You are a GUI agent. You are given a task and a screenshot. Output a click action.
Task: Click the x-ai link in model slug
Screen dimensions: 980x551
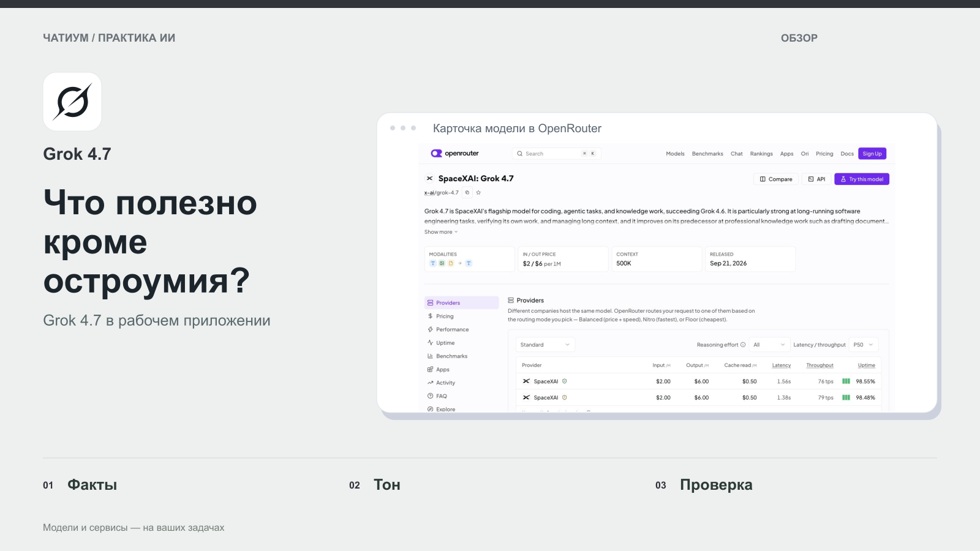pos(429,192)
